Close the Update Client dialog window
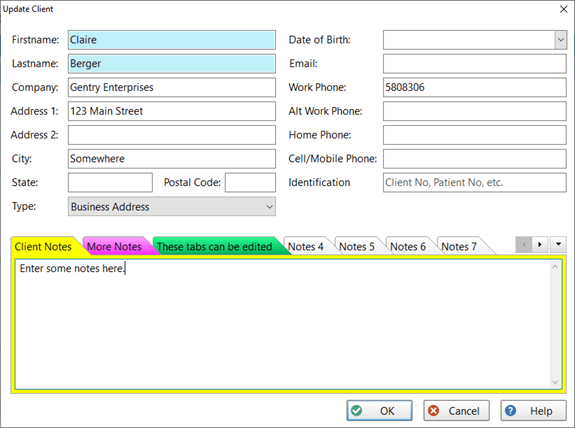The image size is (575, 428). pyautogui.click(x=564, y=9)
